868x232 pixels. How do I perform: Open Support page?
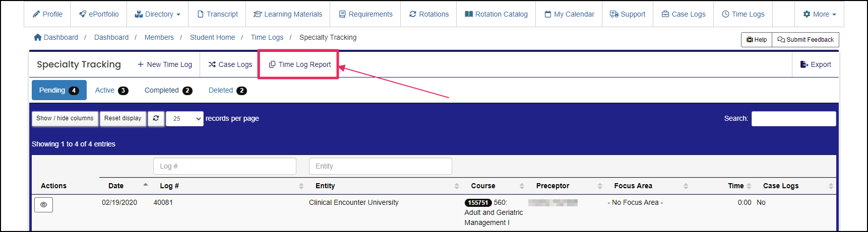(x=628, y=14)
